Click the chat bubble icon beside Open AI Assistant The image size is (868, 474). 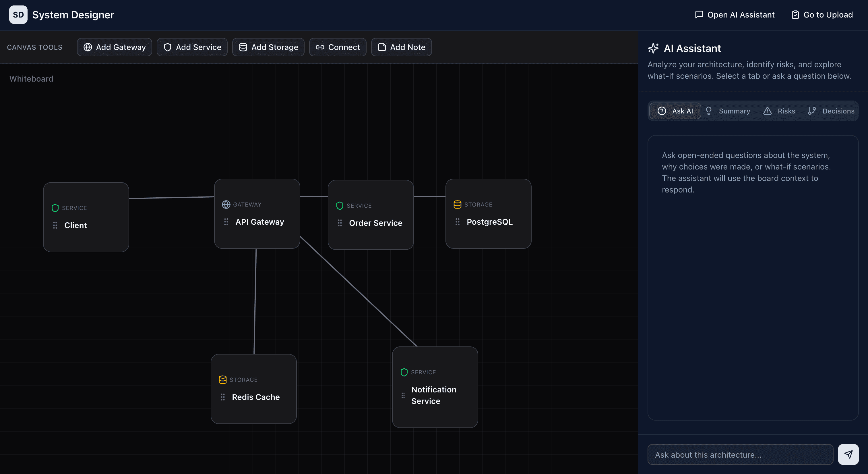pos(699,14)
